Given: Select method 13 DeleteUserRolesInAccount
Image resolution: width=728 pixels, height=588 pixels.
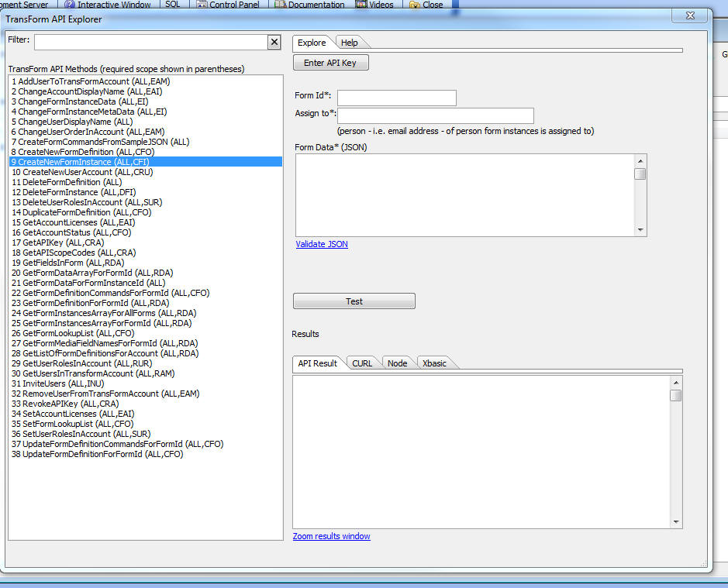Looking at the screenshot, I should pyautogui.click(x=145, y=202).
